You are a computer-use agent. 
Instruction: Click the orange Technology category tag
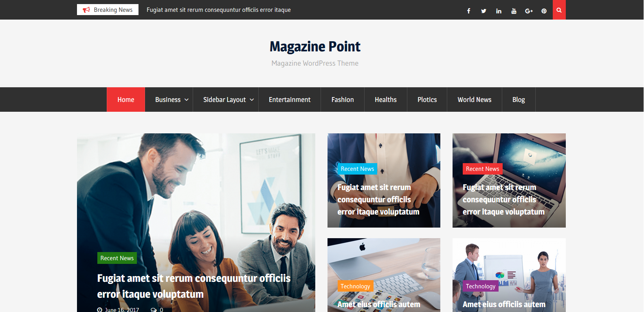355,286
